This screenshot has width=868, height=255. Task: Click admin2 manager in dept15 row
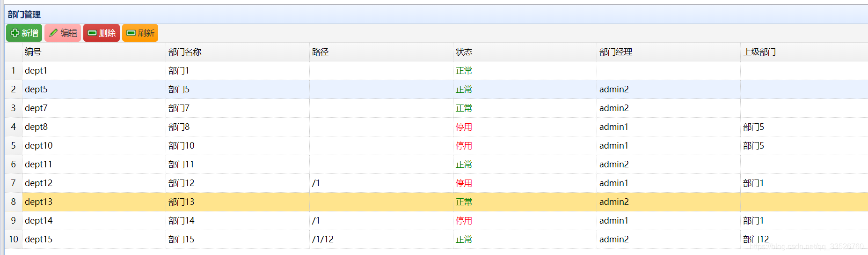pyautogui.click(x=614, y=239)
